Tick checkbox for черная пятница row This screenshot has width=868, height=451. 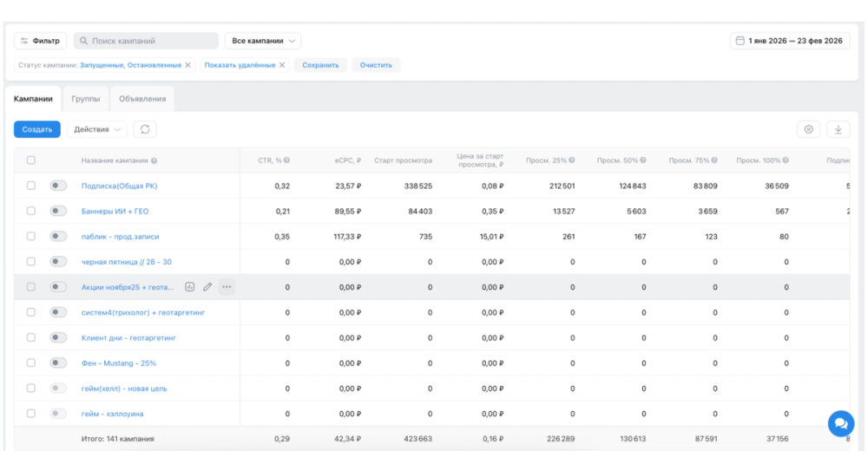tap(31, 262)
